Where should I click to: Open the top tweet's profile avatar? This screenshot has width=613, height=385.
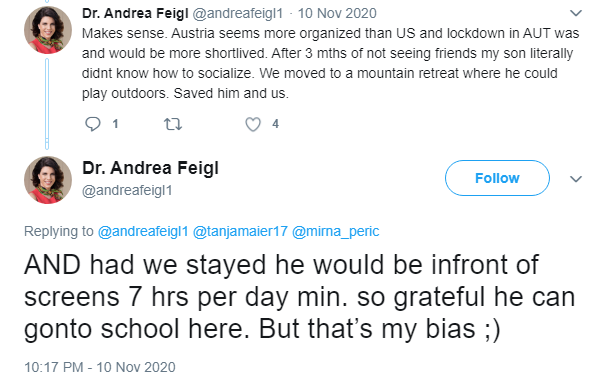(48, 30)
